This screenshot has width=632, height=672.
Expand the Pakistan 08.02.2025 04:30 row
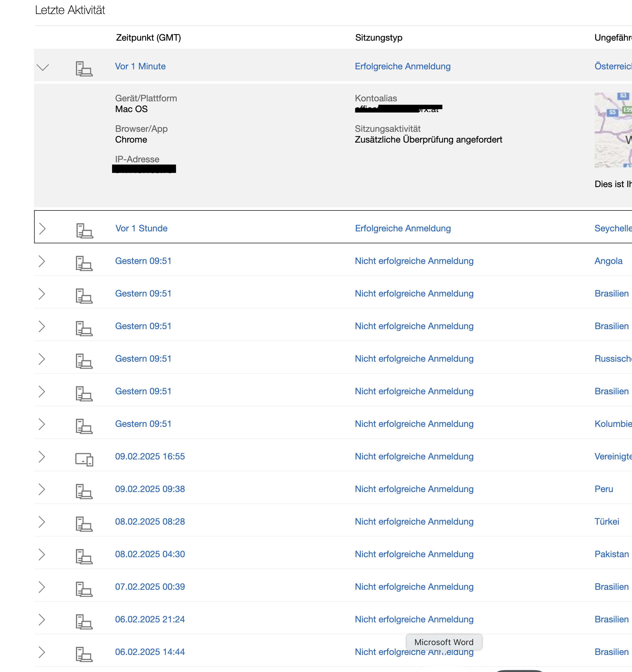[x=42, y=554]
